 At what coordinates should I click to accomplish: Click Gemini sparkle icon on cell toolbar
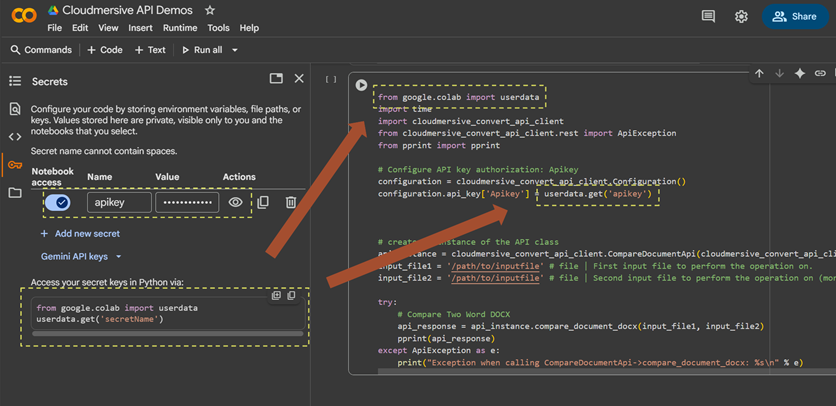coord(800,74)
